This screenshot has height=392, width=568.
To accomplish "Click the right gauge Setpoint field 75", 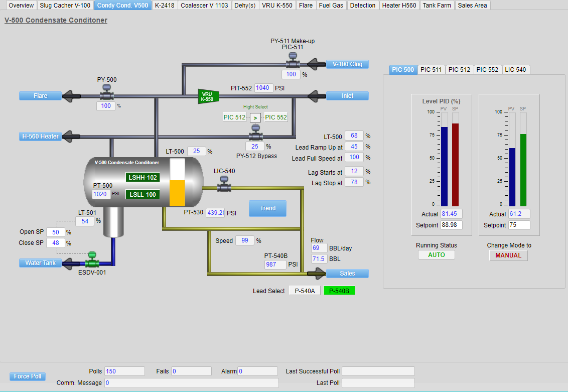I will point(519,225).
